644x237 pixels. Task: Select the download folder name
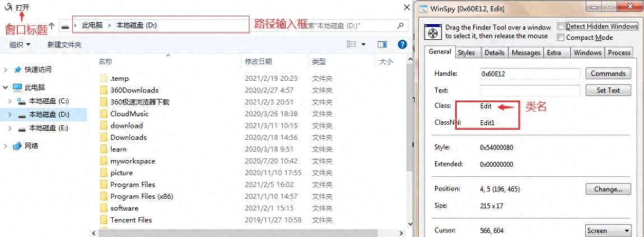(x=127, y=125)
